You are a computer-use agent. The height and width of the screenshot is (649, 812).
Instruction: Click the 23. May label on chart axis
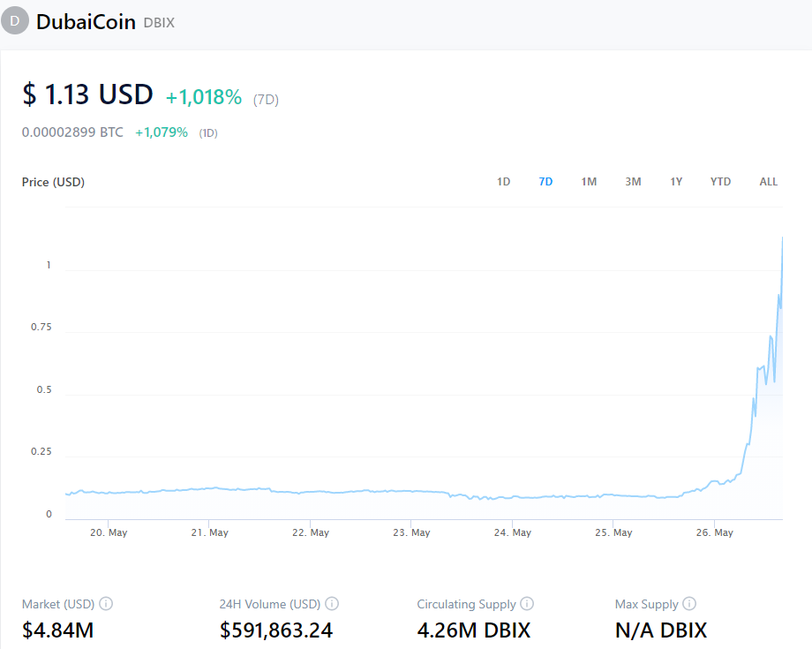pyautogui.click(x=412, y=532)
